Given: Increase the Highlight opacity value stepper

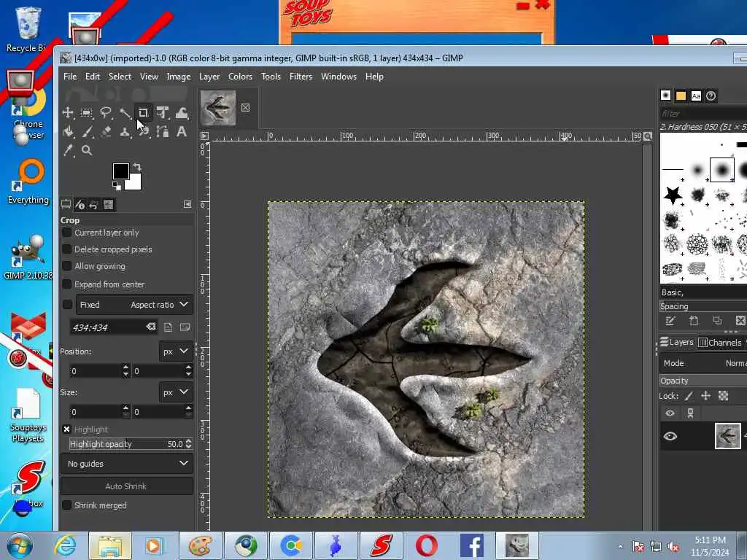Looking at the screenshot, I should [x=189, y=441].
